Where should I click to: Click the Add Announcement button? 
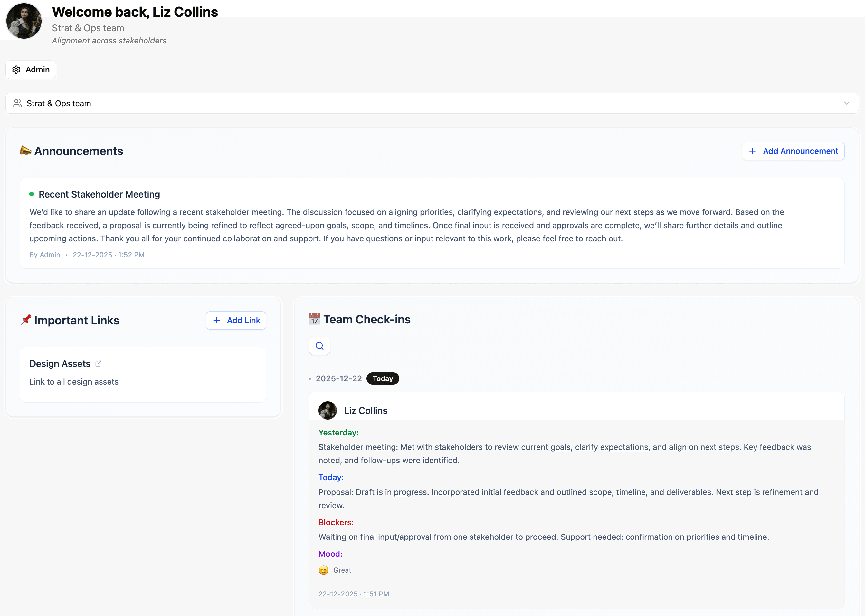click(793, 151)
